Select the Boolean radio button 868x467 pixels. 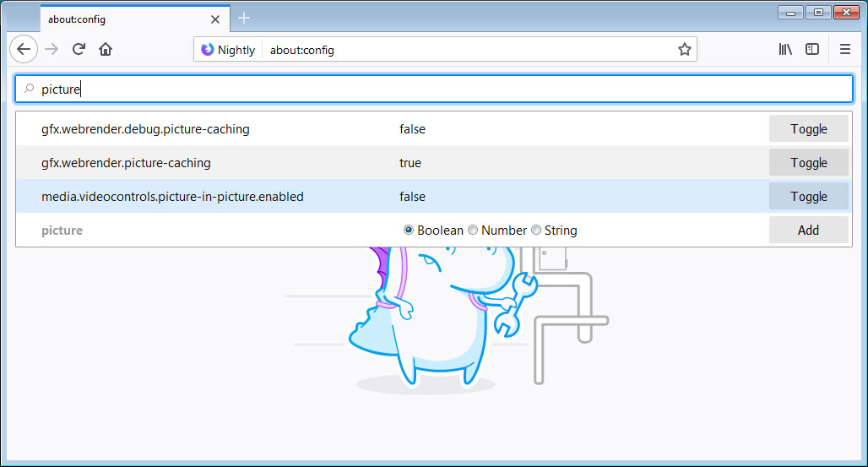(x=409, y=230)
